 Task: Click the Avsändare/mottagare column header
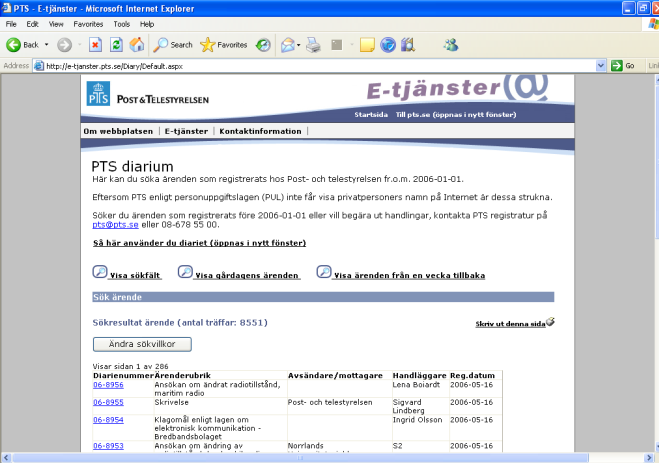point(335,376)
